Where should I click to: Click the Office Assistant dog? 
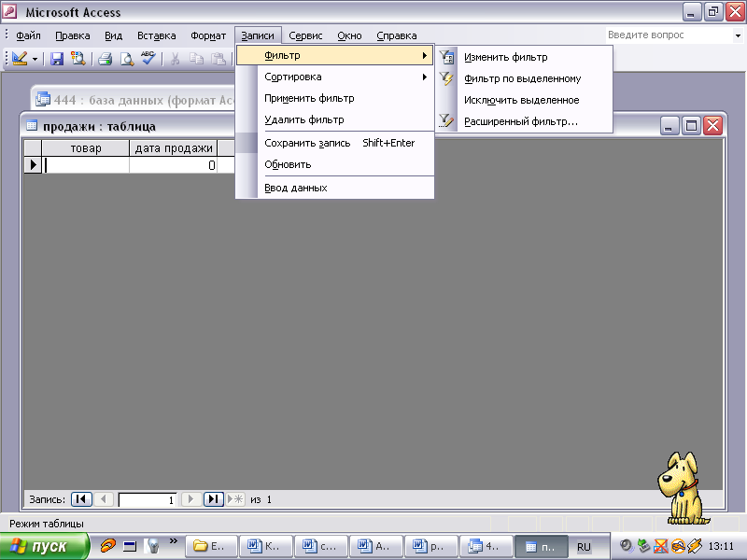[682, 489]
